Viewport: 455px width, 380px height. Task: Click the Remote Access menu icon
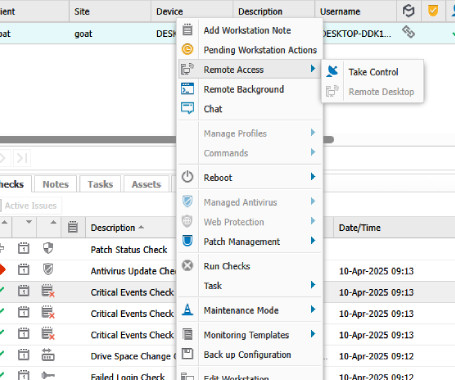point(187,69)
